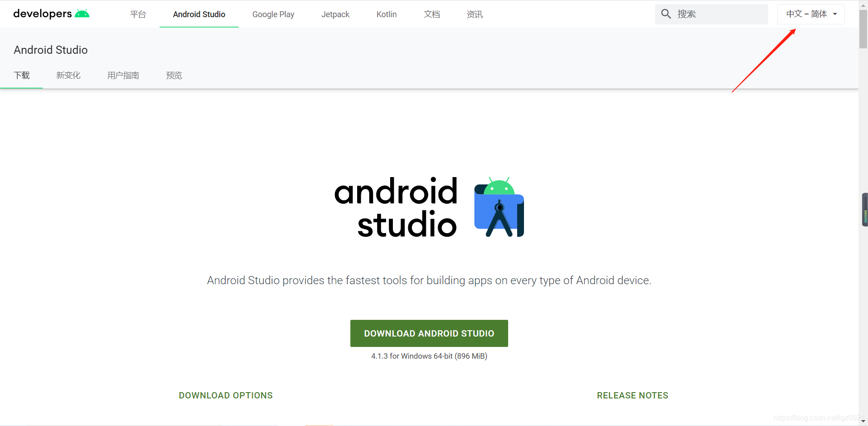Open the 中文 – 简体 language dropdown

[811, 14]
